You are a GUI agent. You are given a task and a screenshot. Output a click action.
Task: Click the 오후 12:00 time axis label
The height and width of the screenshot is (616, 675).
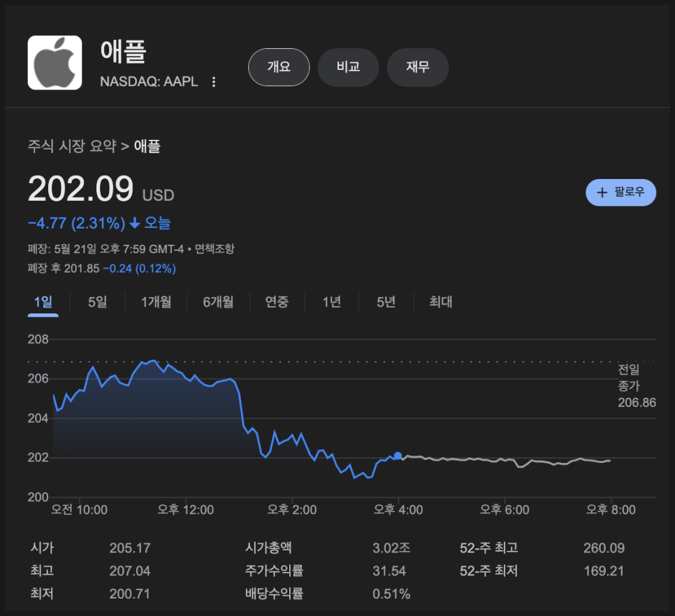[x=186, y=510]
